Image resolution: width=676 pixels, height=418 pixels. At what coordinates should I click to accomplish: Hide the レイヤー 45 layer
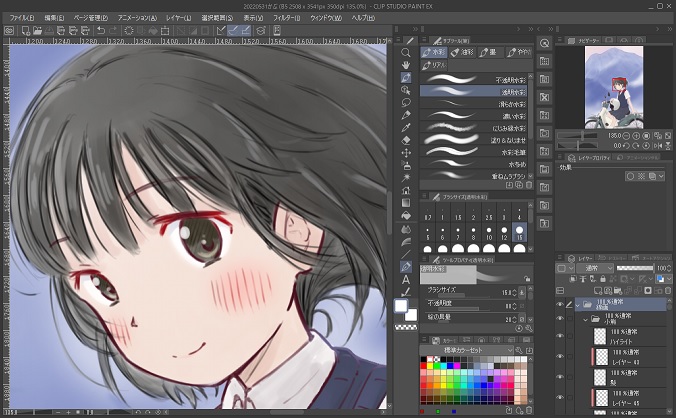pyautogui.click(x=560, y=397)
